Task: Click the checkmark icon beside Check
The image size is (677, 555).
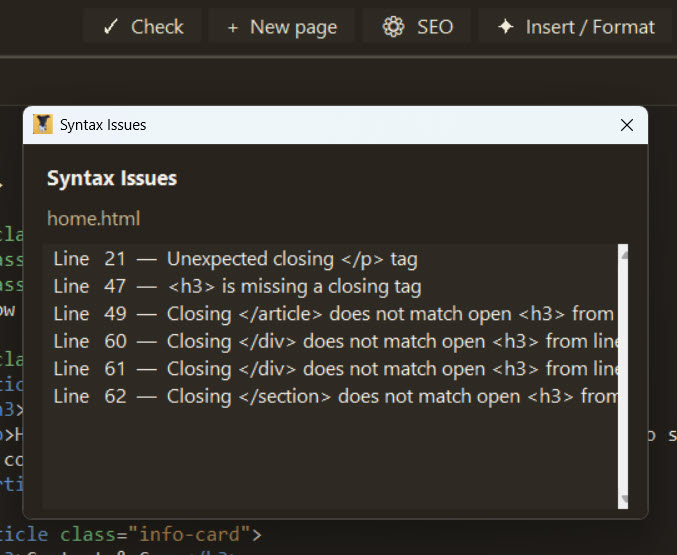Action: point(111,27)
